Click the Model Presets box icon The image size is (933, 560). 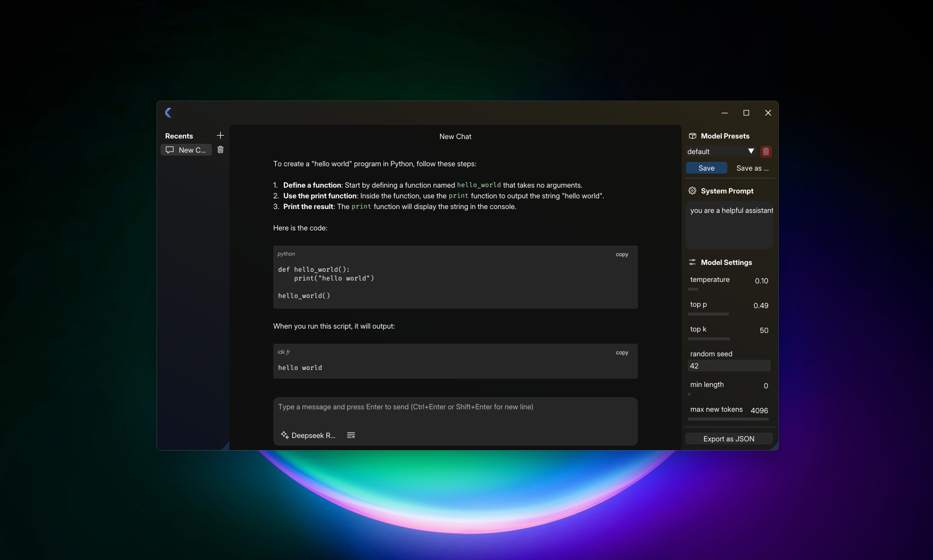coord(692,136)
